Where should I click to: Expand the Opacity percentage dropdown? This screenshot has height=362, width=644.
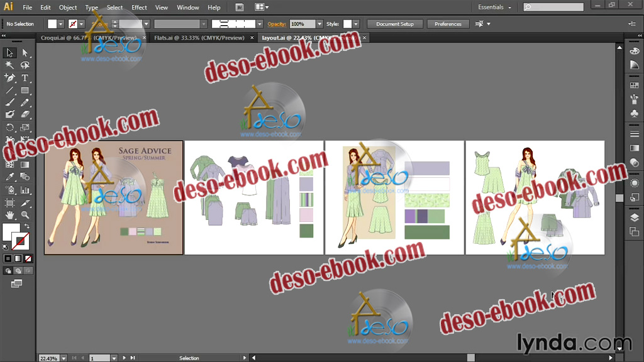coord(319,24)
